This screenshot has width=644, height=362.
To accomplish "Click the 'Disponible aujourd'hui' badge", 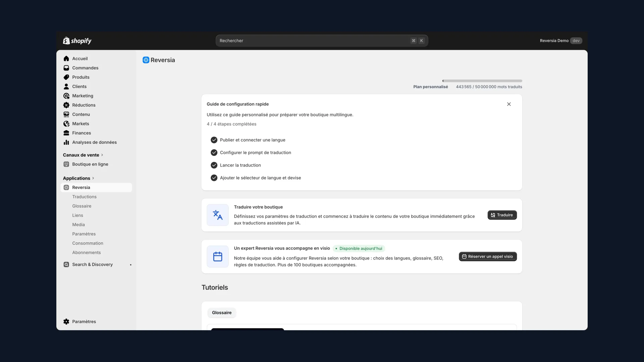I will point(359,248).
